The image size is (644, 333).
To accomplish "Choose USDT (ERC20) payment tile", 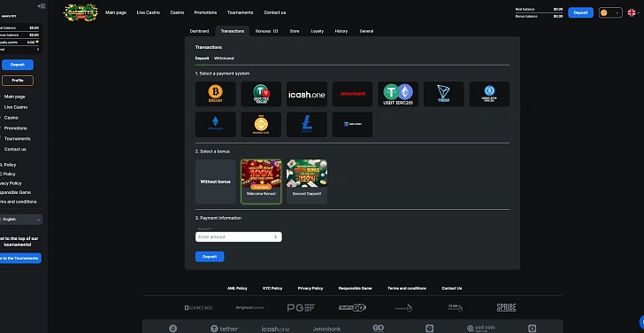I will click(398, 94).
